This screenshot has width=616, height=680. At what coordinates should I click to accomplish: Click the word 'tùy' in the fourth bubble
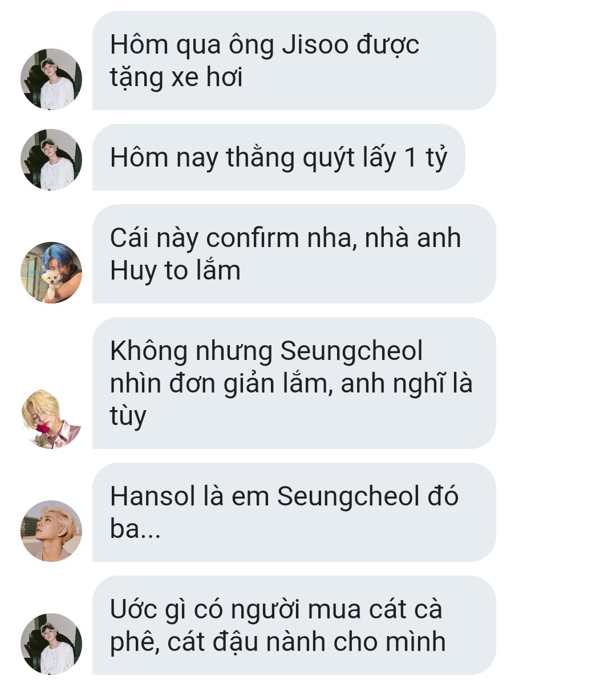click(x=128, y=416)
